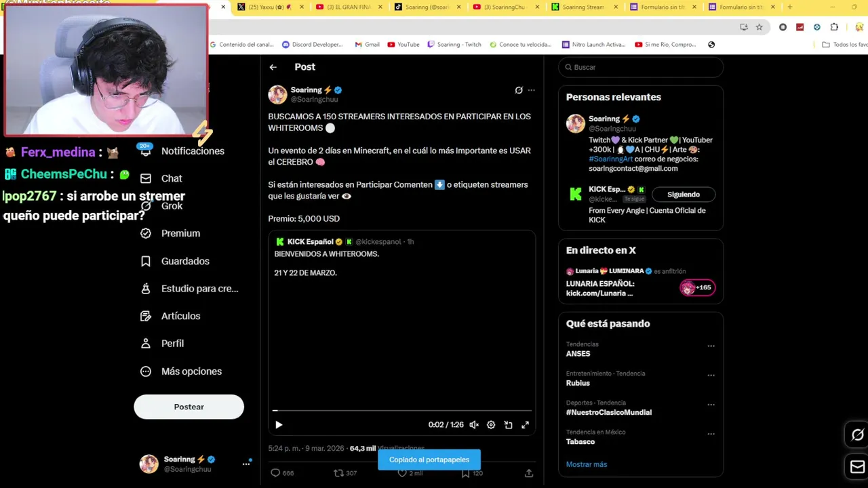
Task: Unmute the video volume
Action: click(474, 425)
